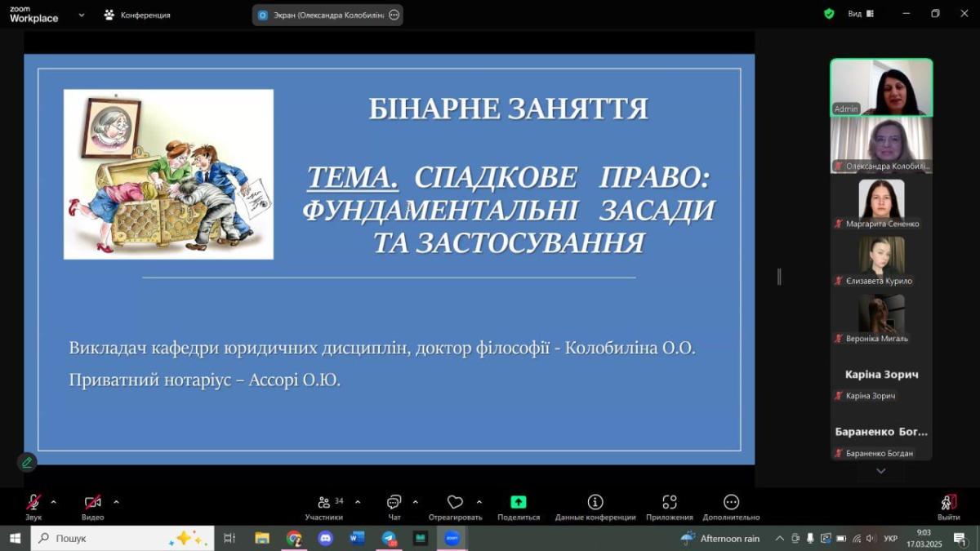The image size is (980, 551).
Task: Expand the arrow beside Чат
Action: [x=415, y=502]
